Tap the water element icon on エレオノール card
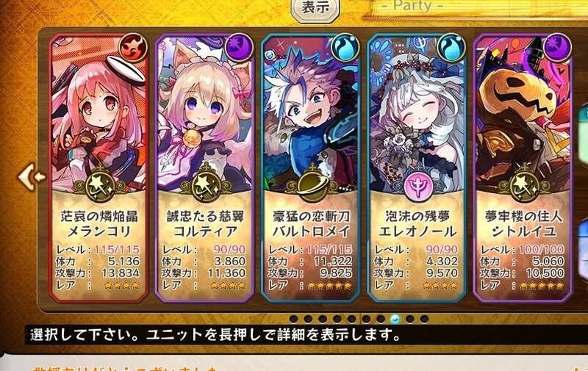Screen dimensions: 588x371 (x=451, y=48)
